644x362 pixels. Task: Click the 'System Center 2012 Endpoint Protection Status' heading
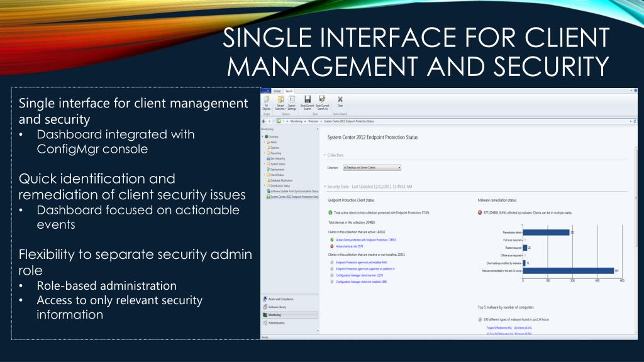[x=372, y=137]
